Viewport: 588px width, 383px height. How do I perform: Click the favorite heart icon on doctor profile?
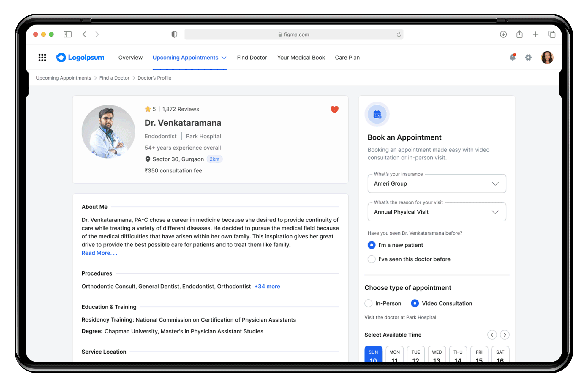point(335,110)
